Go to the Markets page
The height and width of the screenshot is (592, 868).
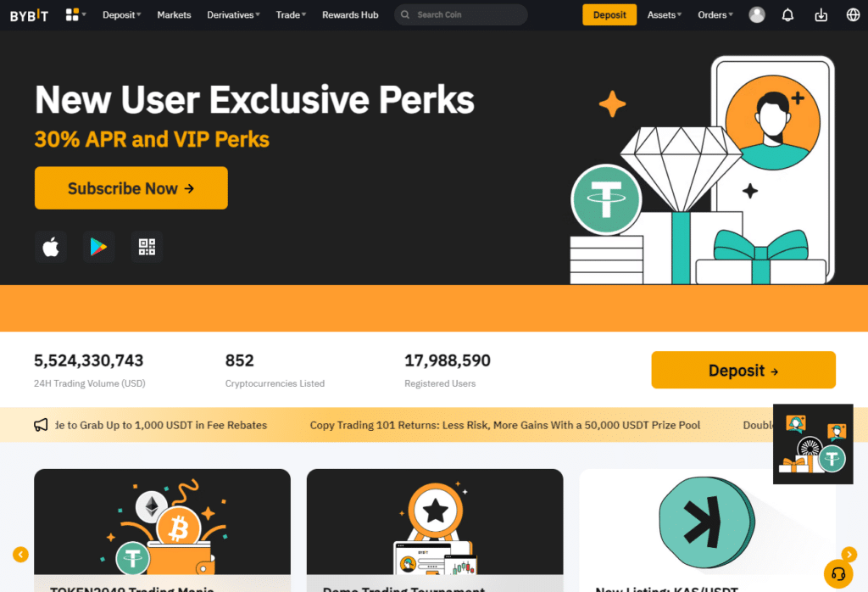[174, 15]
